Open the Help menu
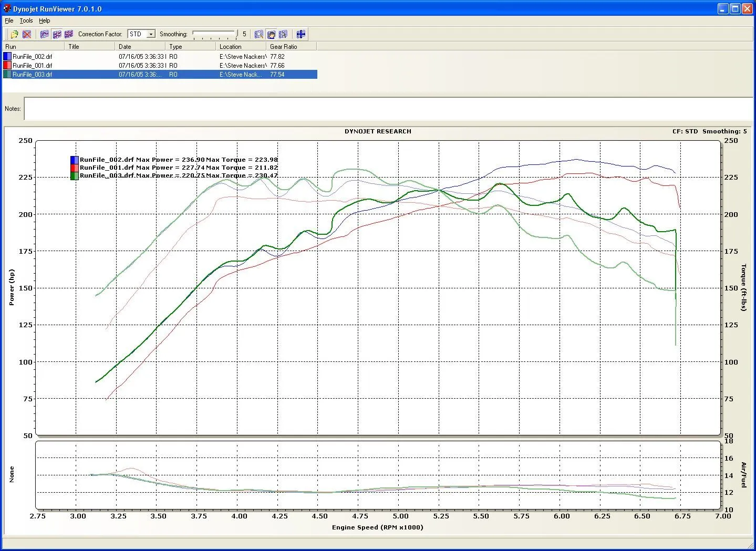The image size is (756, 551). pos(45,20)
